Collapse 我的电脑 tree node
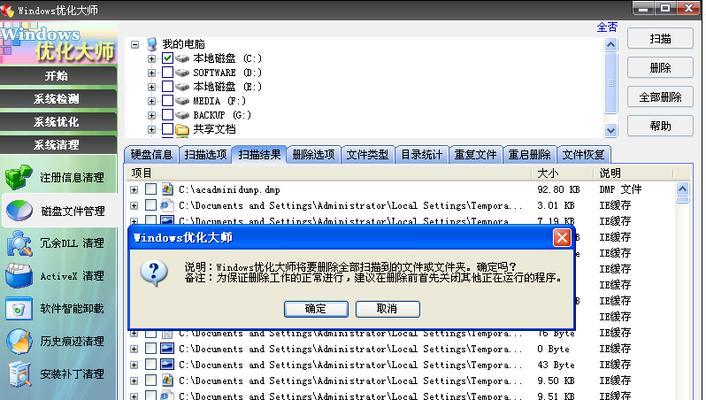Image resolution: width=706 pixels, height=400 pixels. coord(135,44)
